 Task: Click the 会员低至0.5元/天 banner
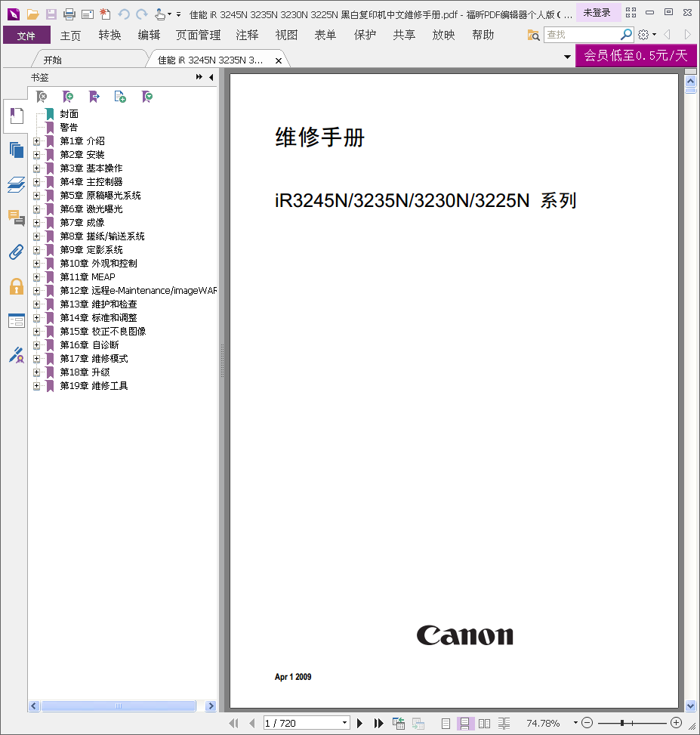(x=636, y=55)
